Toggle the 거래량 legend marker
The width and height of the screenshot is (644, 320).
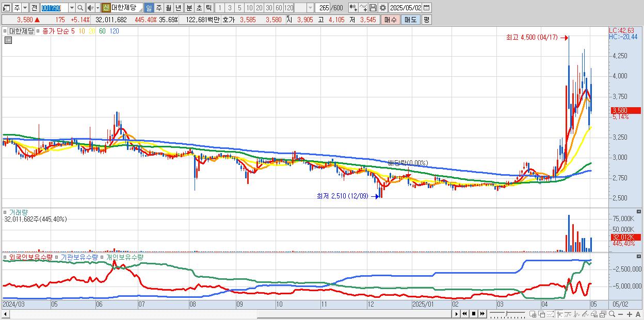(x=6, y=212)
